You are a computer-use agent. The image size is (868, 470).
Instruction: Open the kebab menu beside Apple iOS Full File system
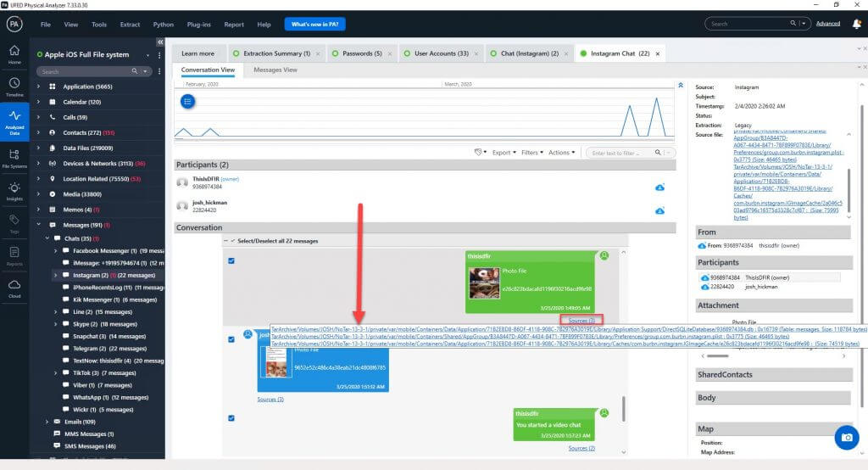[x=159, y=55]
